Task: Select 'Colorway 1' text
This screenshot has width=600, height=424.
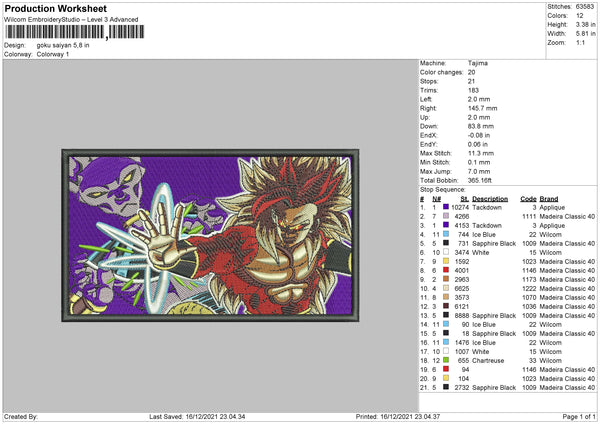Action: click(x=53, y=54)
